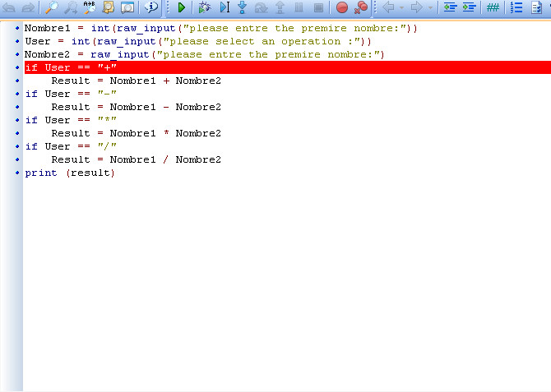The height and width of the screenshot is (392, 551).
Task: Click the page options icon at toolbar end
Action: [536, 7]
